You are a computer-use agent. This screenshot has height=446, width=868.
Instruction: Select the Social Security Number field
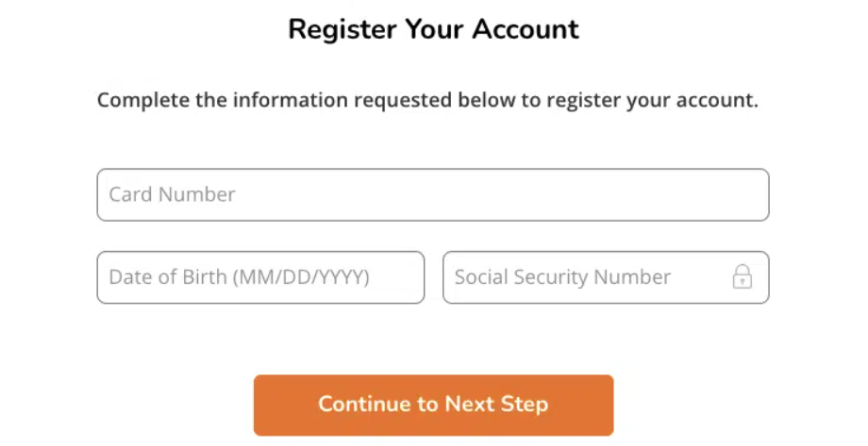tap(585, 277)
